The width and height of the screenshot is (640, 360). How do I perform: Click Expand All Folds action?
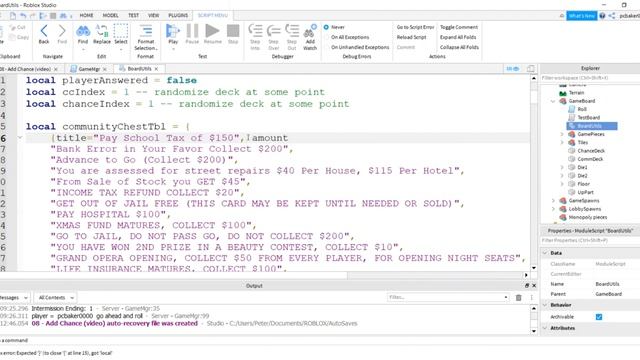click(x=458, y=37)
